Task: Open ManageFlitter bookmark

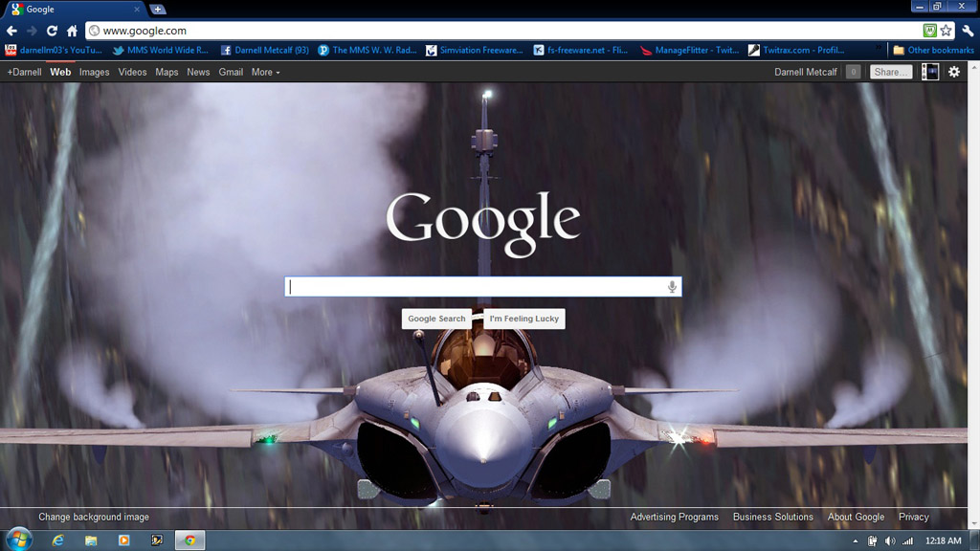Action: pyautogui.click(x=690, y=50)
